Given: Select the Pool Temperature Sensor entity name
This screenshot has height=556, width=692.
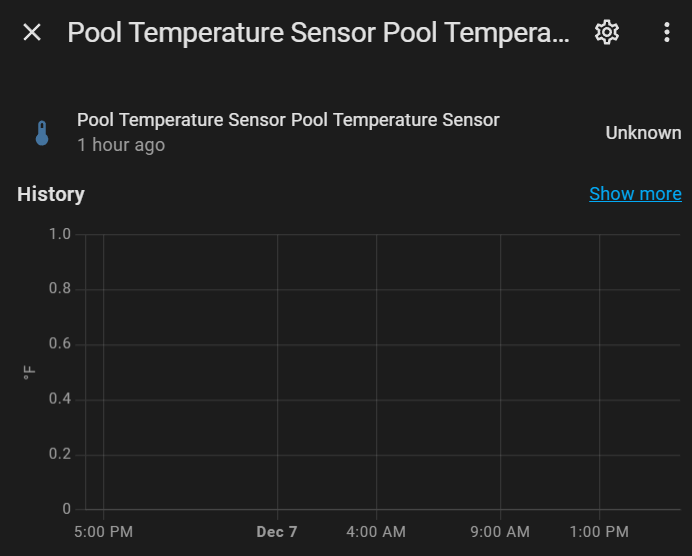Looking at the screenshot, I should tap(288, 120).
